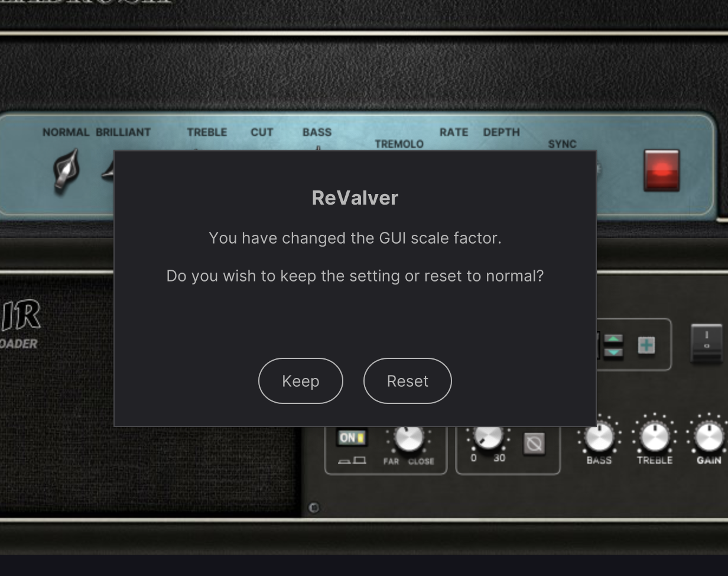This screenshot has height=576, width=728.
Task: Click the 0–30 angle knob
Action: 488,438
